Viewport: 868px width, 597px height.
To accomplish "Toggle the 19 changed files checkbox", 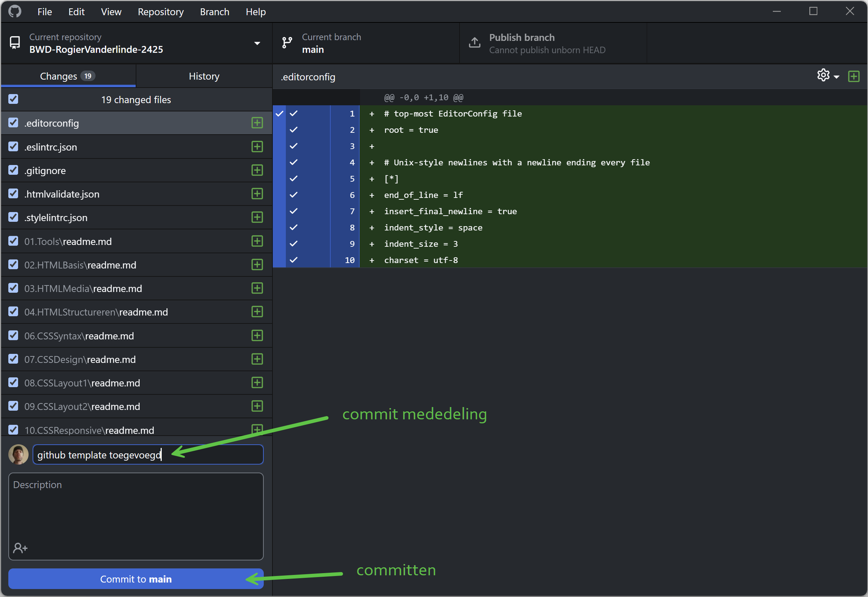I will pos(13,99).
